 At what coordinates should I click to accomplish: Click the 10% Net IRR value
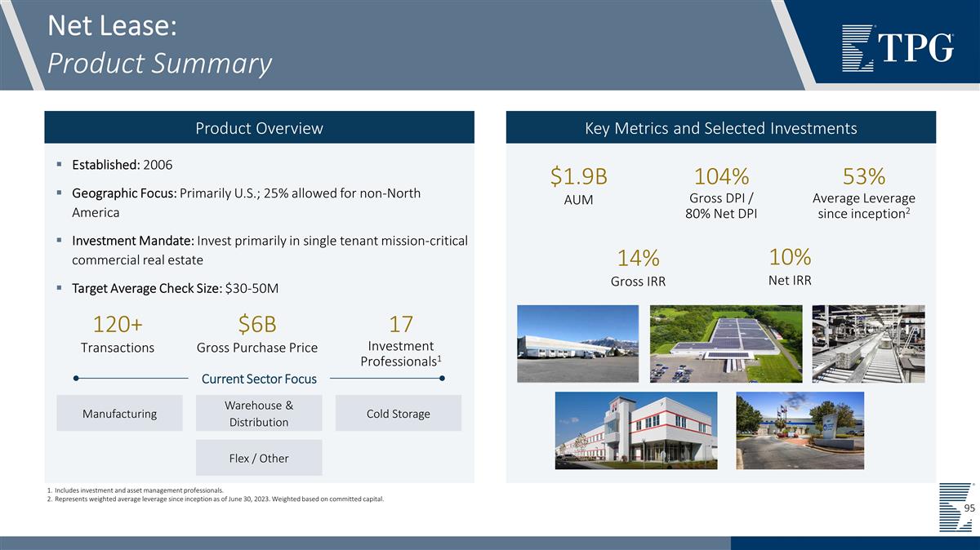pos(790,256)
